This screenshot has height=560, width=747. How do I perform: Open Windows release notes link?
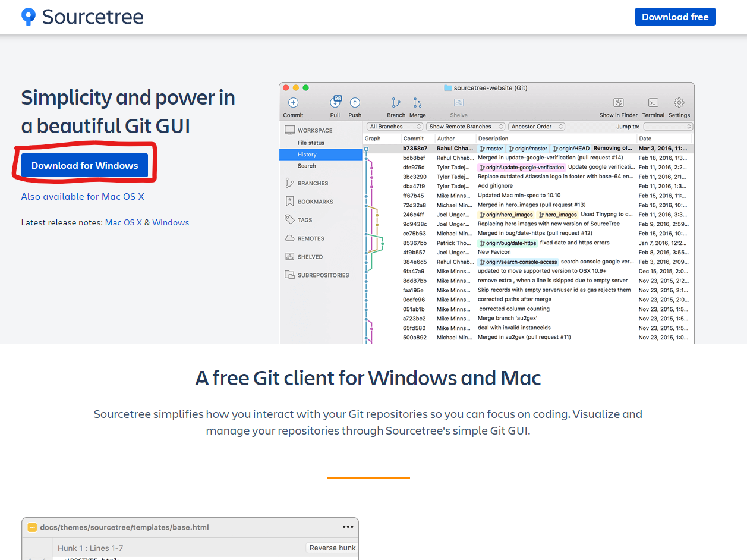171,222
